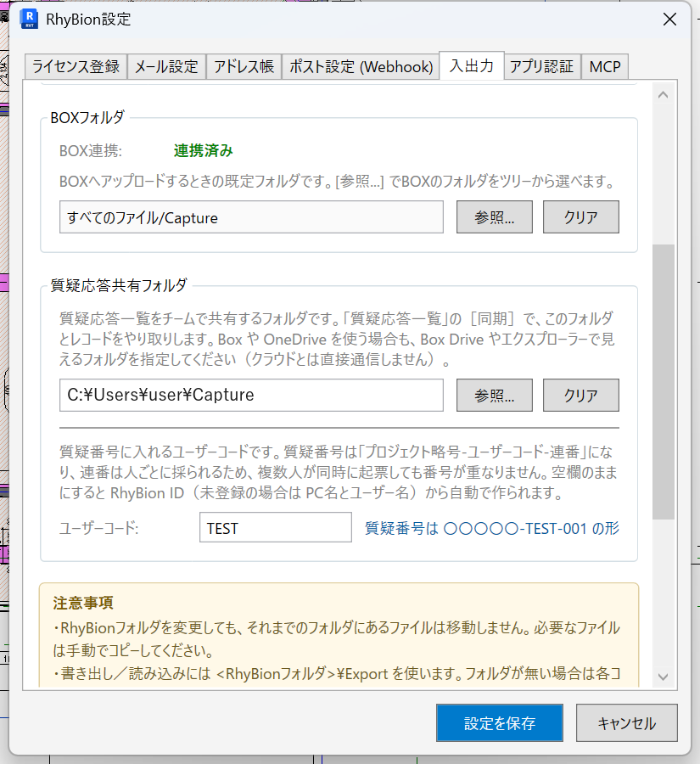Open the アプリ認証 tab

[x=541, y=66]
